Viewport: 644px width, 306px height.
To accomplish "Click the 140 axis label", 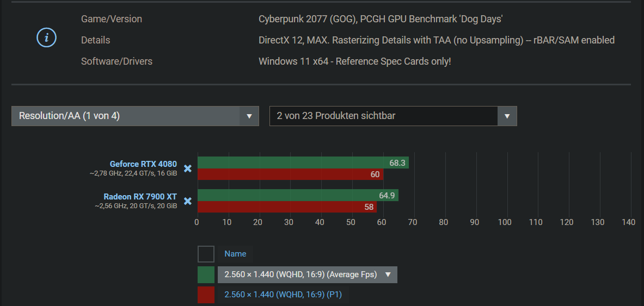I will [629, 222].
